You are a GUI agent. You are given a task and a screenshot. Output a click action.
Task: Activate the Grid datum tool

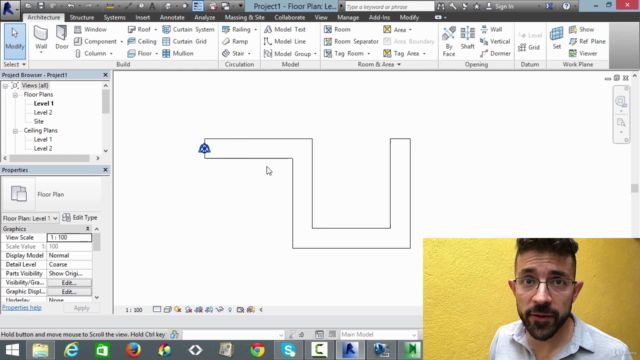coord(529,47)
